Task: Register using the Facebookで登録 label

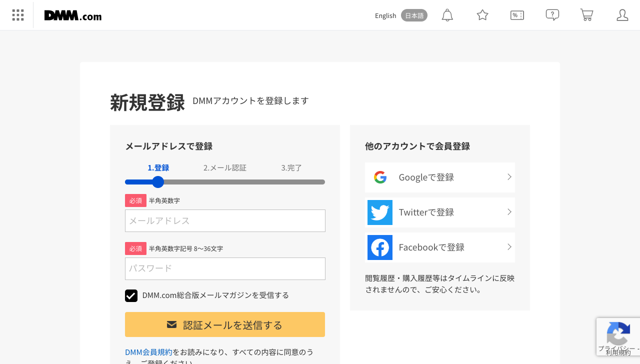Action: pyautogui.click(x=431, y=247)
